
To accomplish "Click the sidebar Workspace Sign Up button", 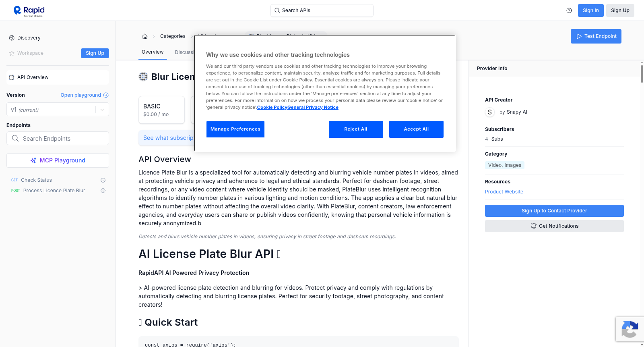I will click(95, 53).
